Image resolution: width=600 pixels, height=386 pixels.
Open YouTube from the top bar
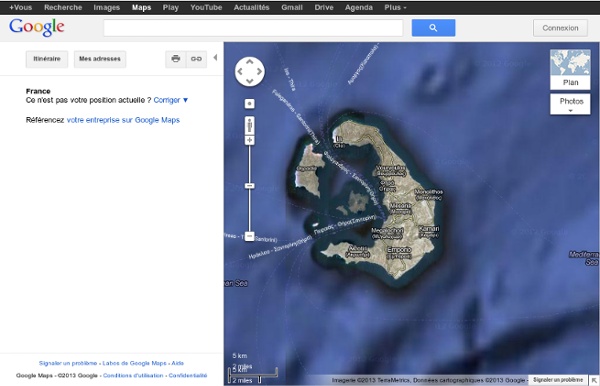(206, 7)
